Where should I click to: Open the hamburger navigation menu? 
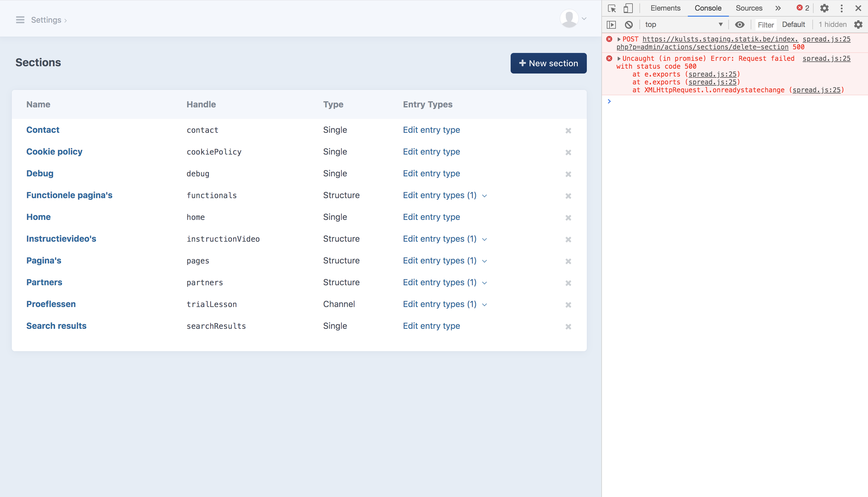(20, 20)
